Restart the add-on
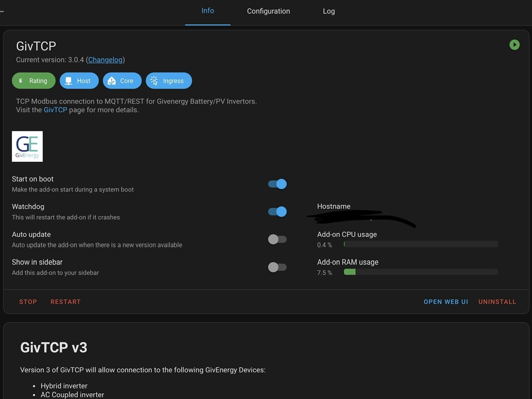Image resolution: width=532 pixels, height=399 pixels. [66, 302]
